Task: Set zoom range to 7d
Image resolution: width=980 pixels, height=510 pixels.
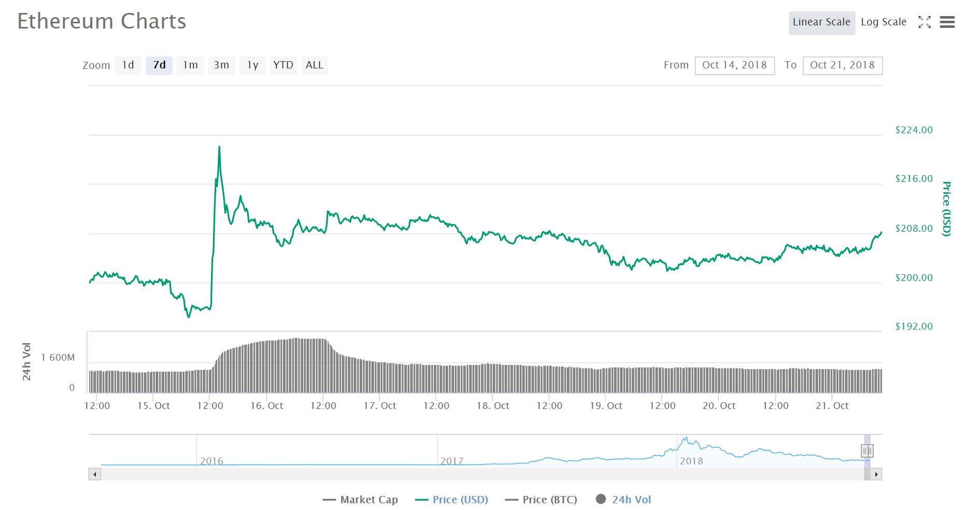Action: [x=159, y=65]
